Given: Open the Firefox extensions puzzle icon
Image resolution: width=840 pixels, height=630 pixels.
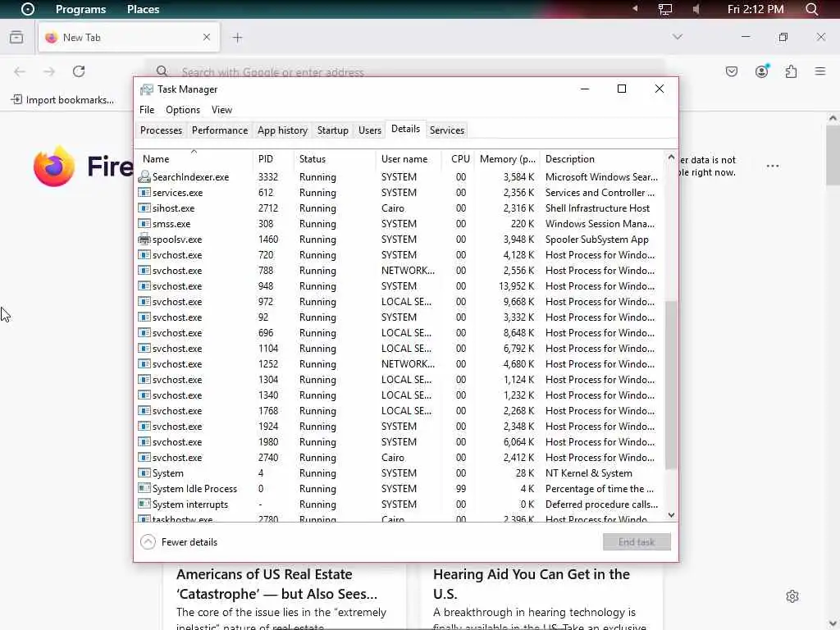Looking at the screenshot, I should (791, 71).
